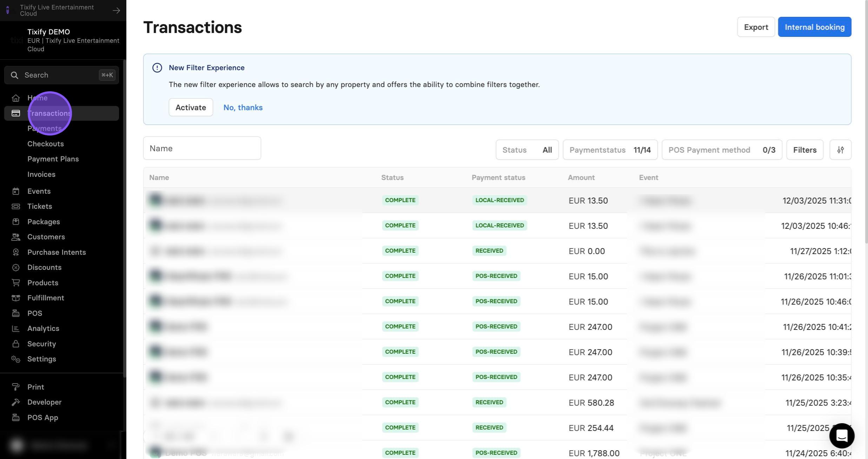Select Payment Plans in sidebar
Screen dimensions: 868x459
[53, 159]
